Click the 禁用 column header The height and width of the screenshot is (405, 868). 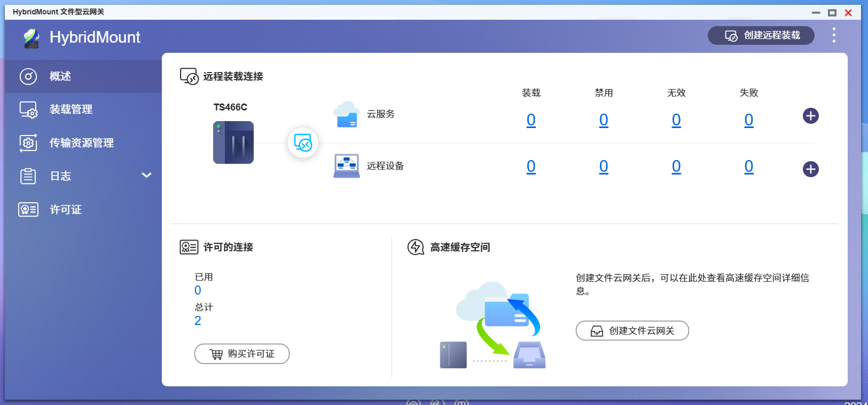pyautogui.click(x=604, y=93)
